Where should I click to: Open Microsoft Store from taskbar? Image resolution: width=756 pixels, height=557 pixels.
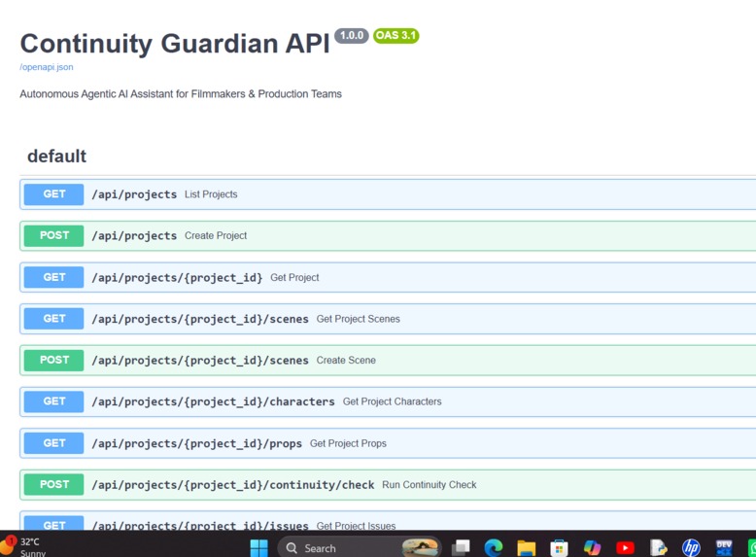coord(560,548)
